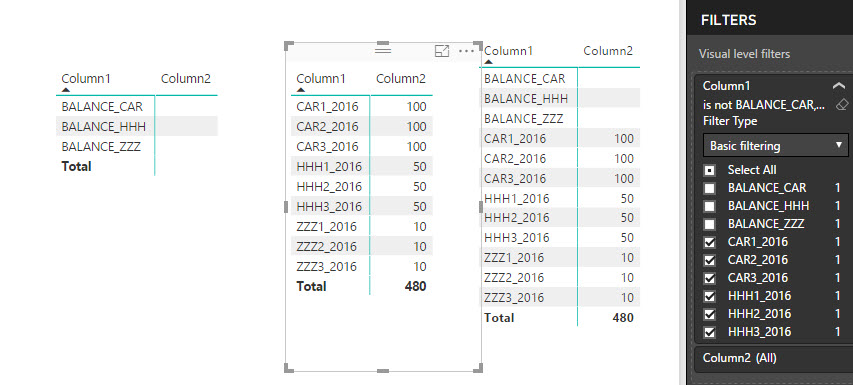Grab the right-middle resize handle of selected table
This screenshot has width=853, height=385.
tap(481, 207)
